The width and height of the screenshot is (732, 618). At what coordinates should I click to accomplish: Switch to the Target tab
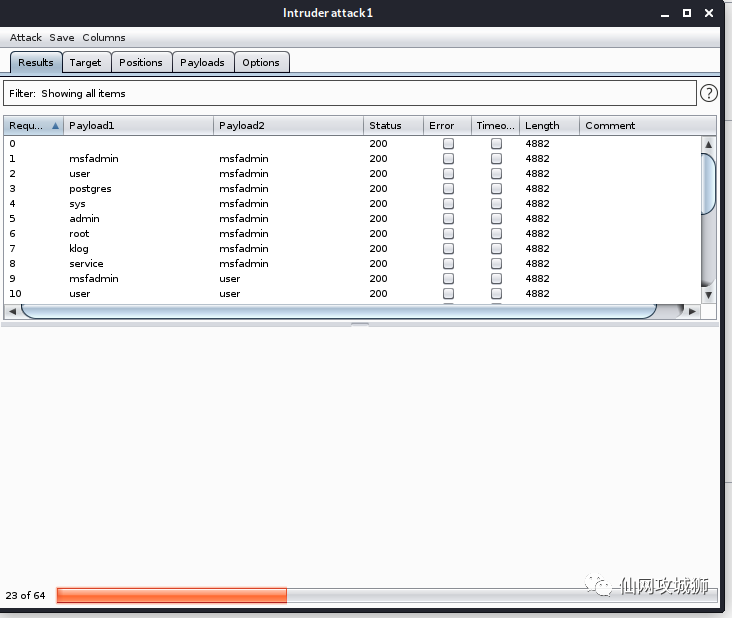(85, 63)
